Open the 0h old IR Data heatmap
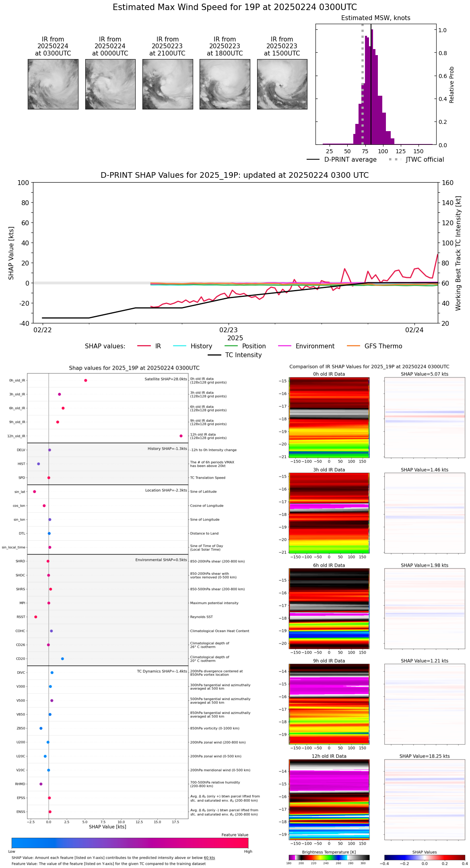The width and height of the screenshot is (470, 868). 329,417
